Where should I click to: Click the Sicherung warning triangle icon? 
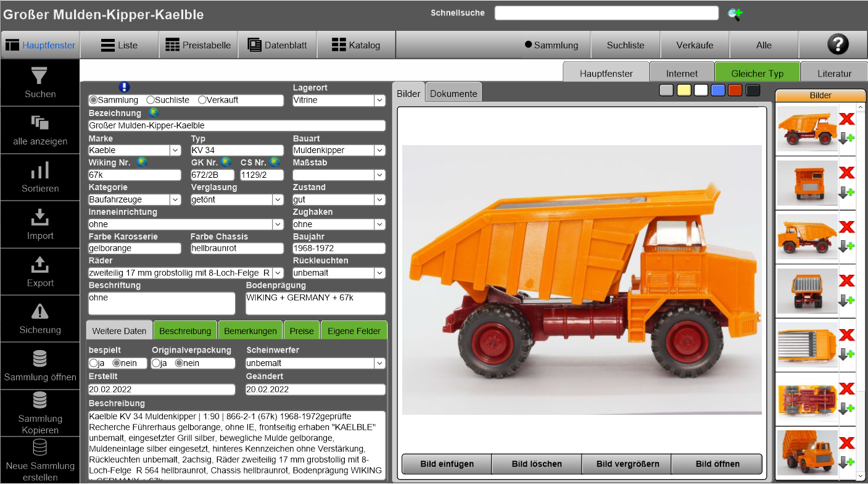39,311
